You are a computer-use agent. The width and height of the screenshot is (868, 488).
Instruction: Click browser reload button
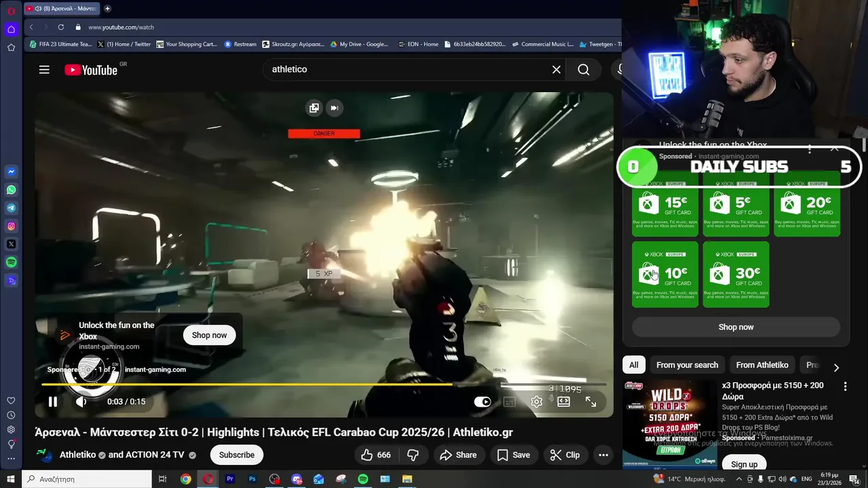click(x=61, y=27)
